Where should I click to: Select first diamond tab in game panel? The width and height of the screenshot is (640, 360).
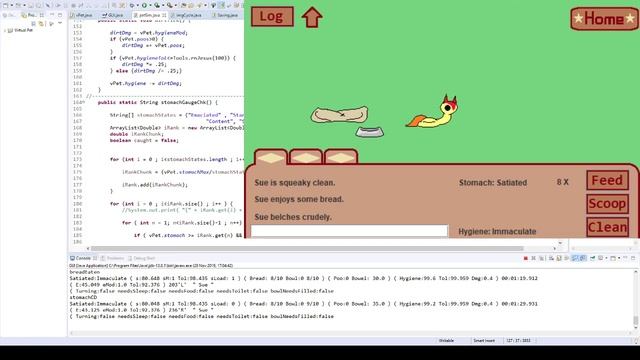tap(271, 157)
